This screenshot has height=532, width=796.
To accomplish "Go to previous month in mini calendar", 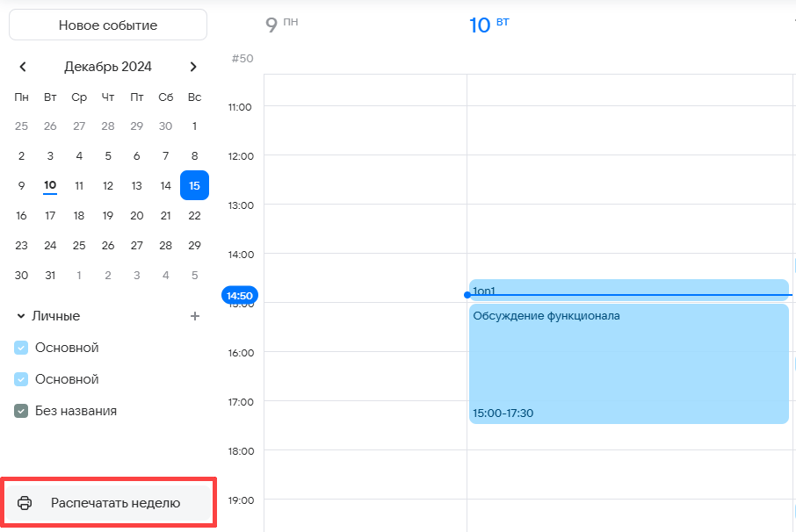I will click(x=23, y=67).
